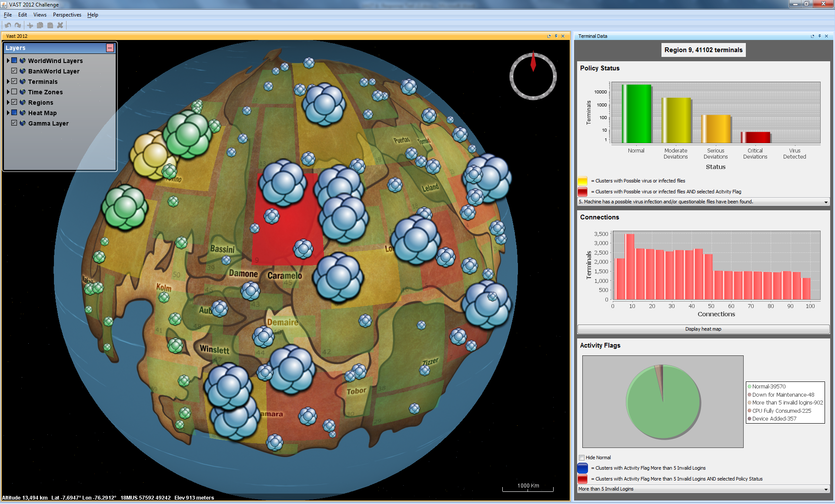Click the Paste clipboard toolbar icon
This screenshot has height=504, width=835.
pos(50,25)
